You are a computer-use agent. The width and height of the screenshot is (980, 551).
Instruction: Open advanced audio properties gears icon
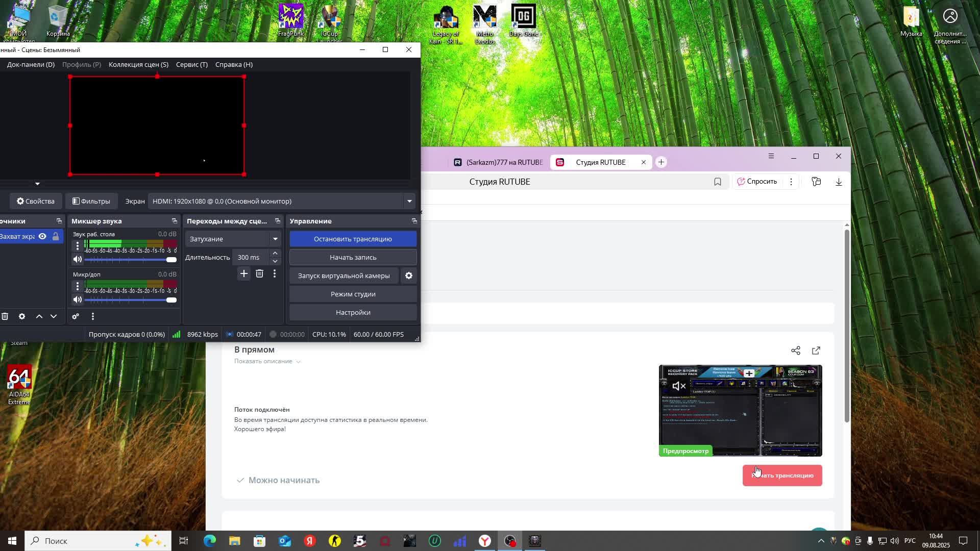(x=76, y=316)
